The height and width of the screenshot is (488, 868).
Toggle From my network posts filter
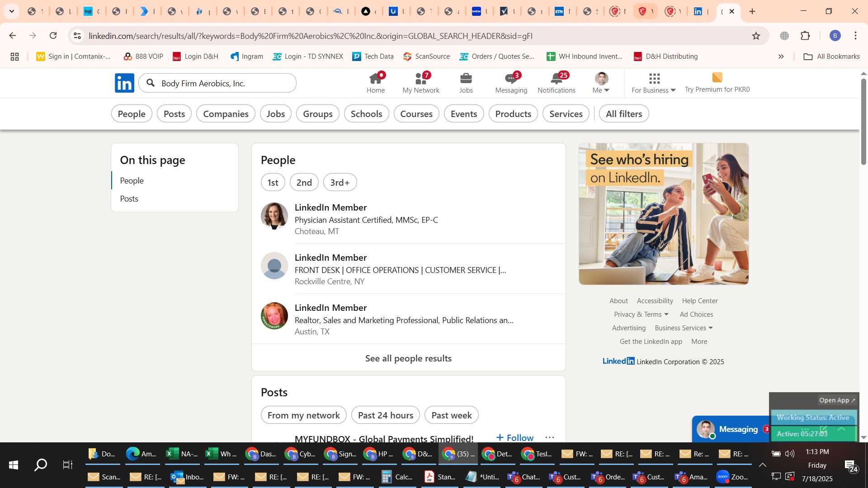point(303,415)
